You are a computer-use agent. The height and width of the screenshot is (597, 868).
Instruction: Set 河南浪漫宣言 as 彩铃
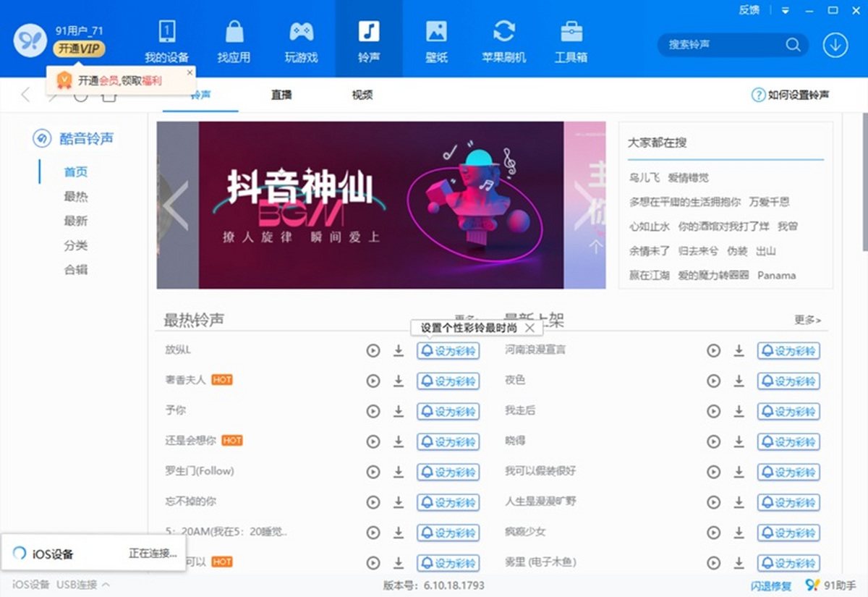click(x=788, y=351)
